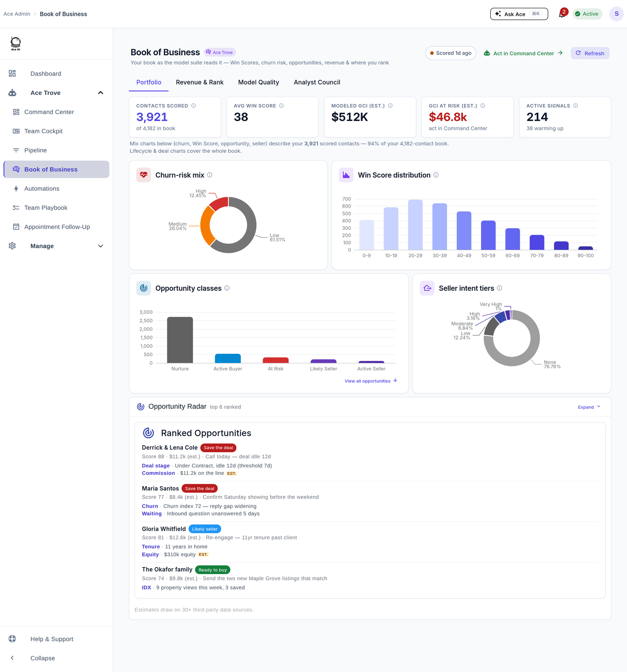Click the Command Center sidebar icon
The image size is (627, 672).
pos(16,112)
